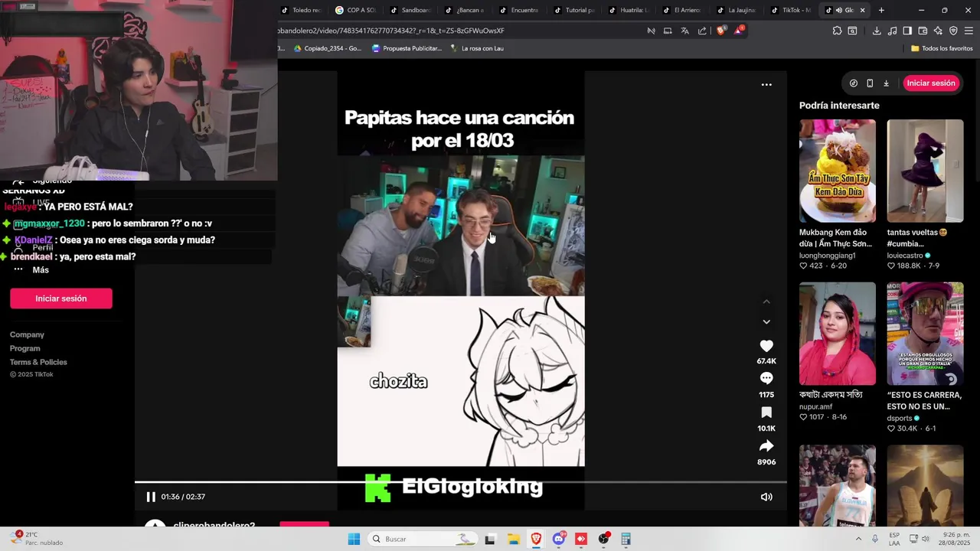Open the Copiado_2354 bookmark
The height and width of the screenshot is (551, 980).
327,48
